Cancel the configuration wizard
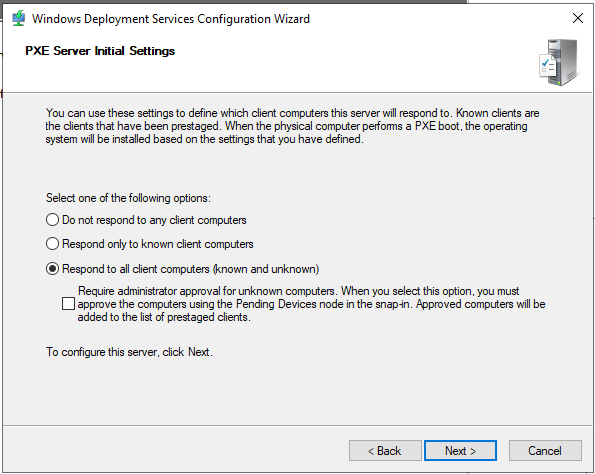Image resolution: width=595 pixels, height=474 pixels. click(x=545, y=450)
